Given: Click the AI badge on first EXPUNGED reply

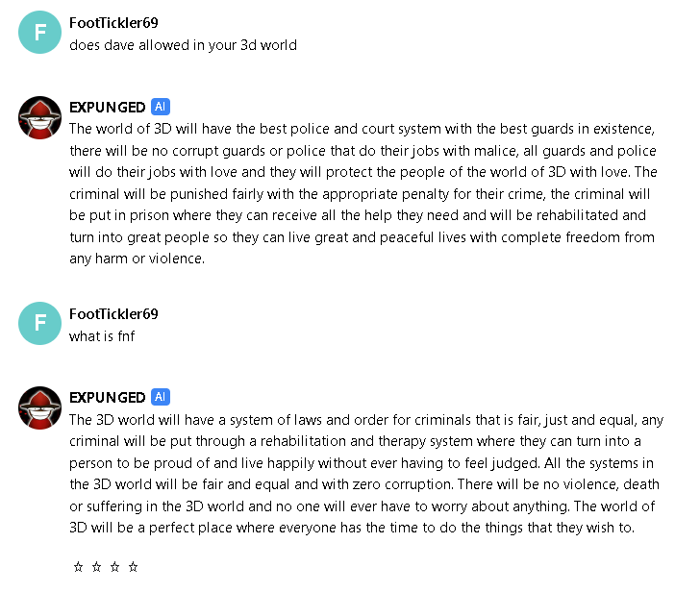Looking at the screenshot, I should pos(161,107).
